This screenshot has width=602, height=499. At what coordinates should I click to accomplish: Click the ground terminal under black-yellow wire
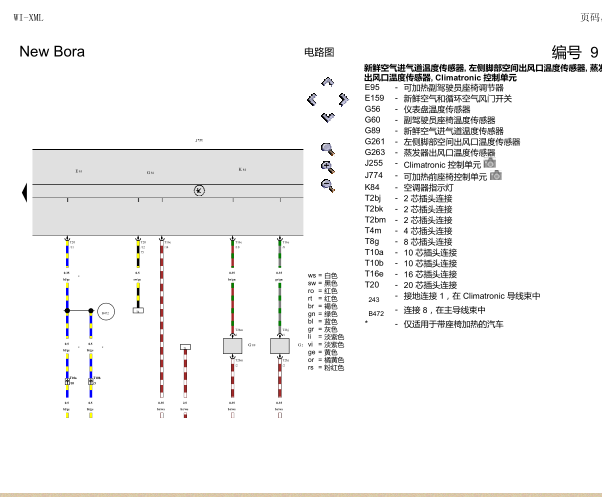[138, 310]
